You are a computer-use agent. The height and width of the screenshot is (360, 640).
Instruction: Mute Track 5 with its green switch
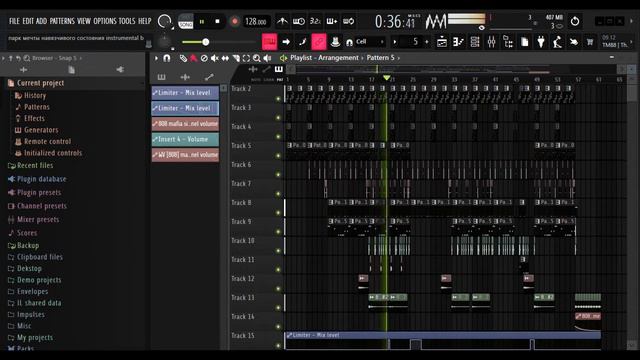click(278, 156)
